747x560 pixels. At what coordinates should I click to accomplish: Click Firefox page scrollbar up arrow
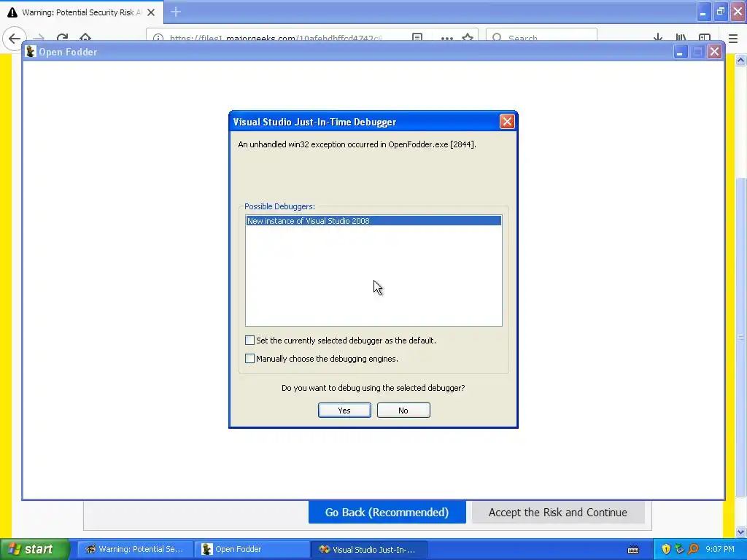click(x=740, y=60)
